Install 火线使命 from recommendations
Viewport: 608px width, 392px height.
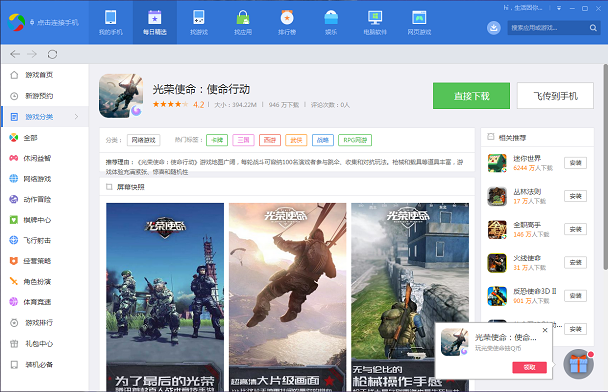click(575, 262)
